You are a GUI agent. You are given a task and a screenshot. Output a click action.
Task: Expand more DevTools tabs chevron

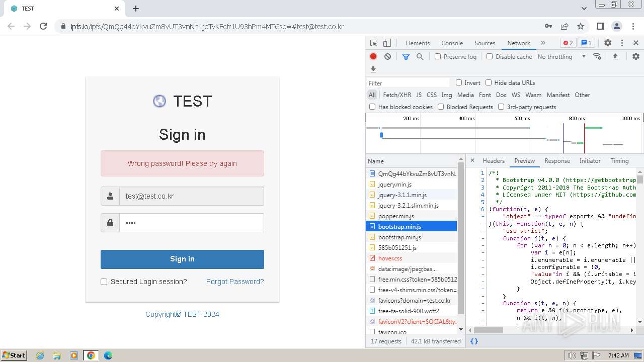click(543, 43)
